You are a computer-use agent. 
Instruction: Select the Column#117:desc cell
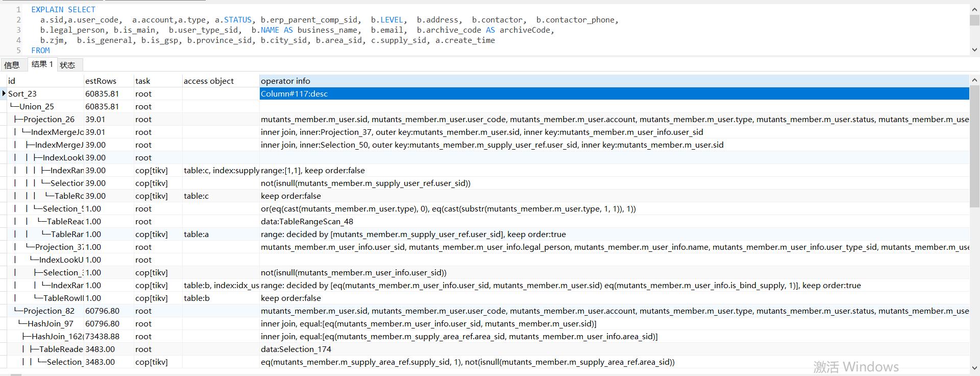[294, 93]
